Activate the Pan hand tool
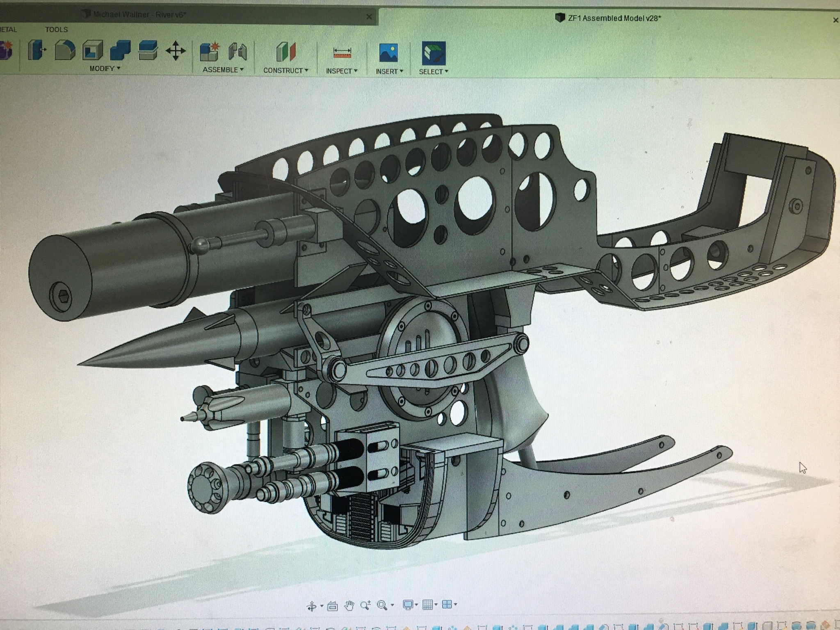 (x=349, y=605)
